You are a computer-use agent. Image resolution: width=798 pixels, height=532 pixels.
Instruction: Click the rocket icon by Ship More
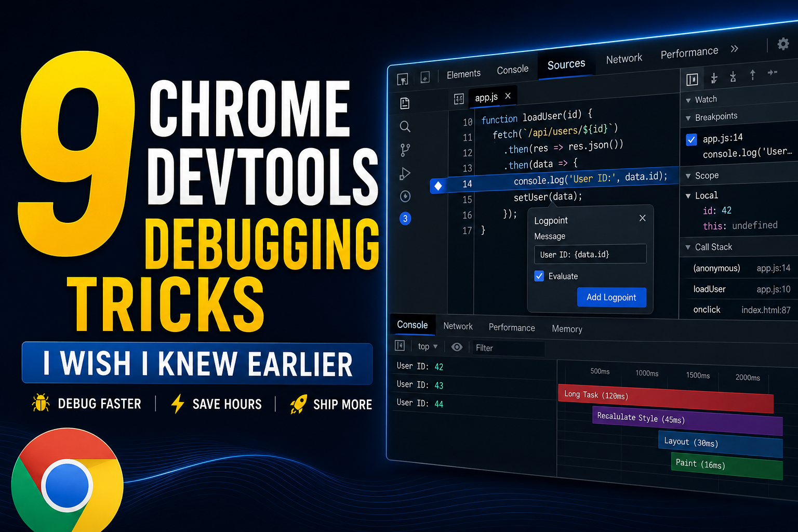pyautogui.click(x=298, y=404)
